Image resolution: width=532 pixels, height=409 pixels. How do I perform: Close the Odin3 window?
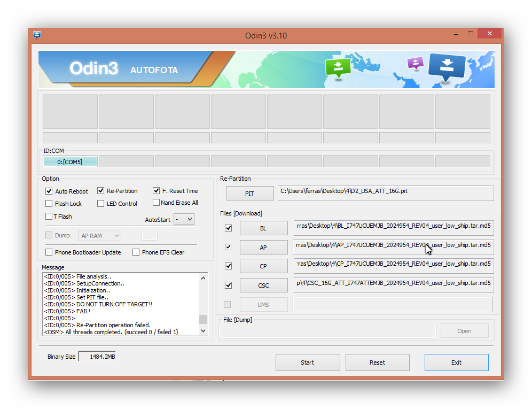point(489,33)
